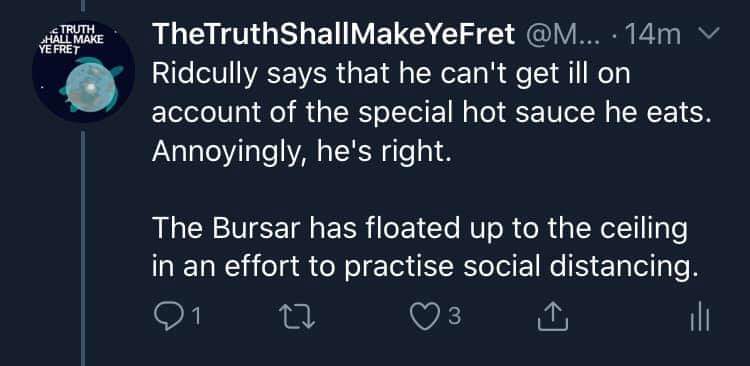Open the share upload icon
Image resolution: width=750 pixels, height=366 pixels.
552,316
